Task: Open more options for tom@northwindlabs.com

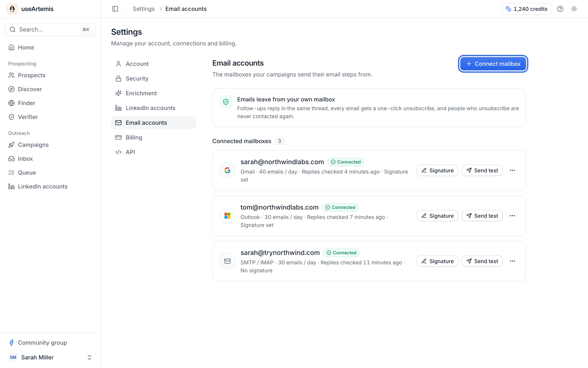Action: [x=512, y=216]
